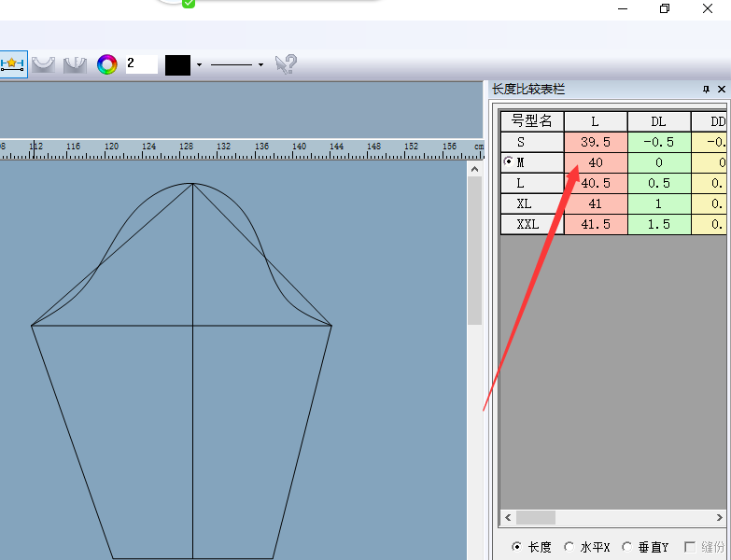Expand the line style dropdown
731x560 pixels.
click(x=260, y=65)
